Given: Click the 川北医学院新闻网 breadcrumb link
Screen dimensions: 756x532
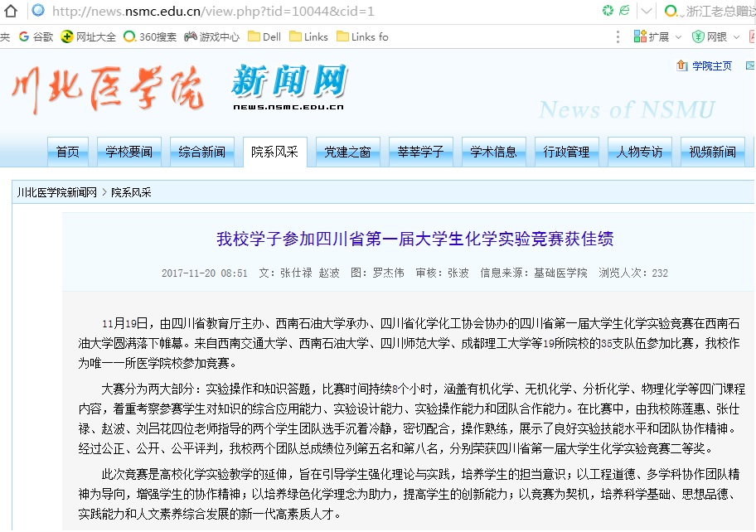Looking at the screenshot, I should tap(57, 192).
